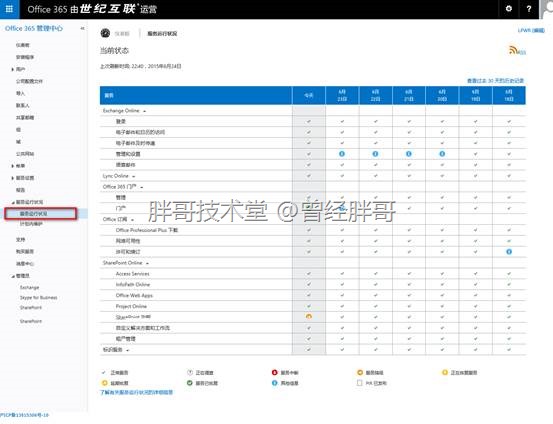View the past 30 days history link

click(496, 80)
